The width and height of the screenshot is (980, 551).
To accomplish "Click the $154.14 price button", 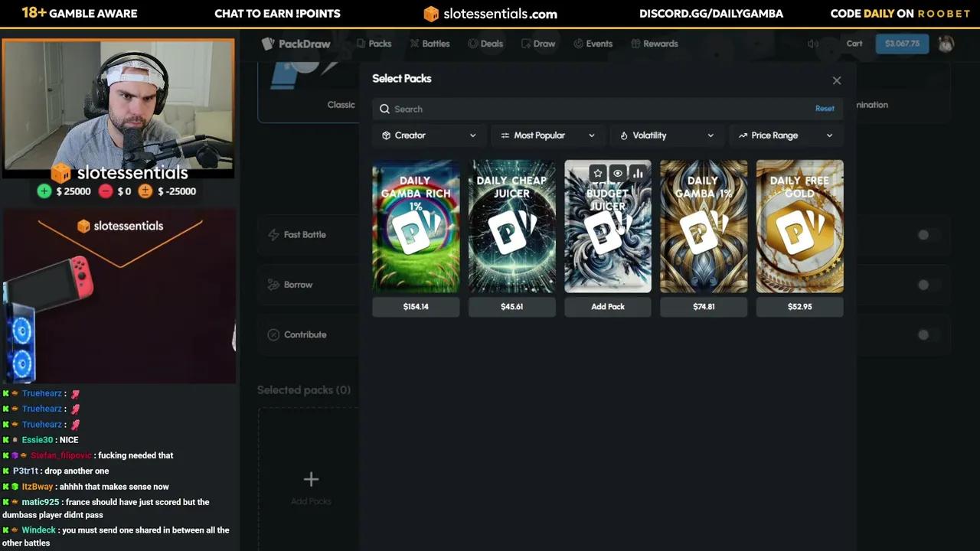I will tap(416, 307).
